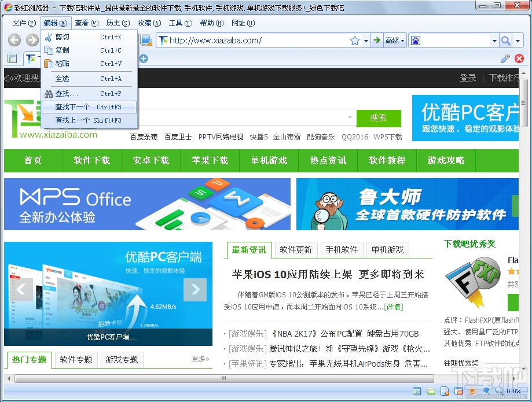The height and width of the screenshot is (402, 532).
Task: Switch to the 软件更新 tab
Action: (296, 250)
